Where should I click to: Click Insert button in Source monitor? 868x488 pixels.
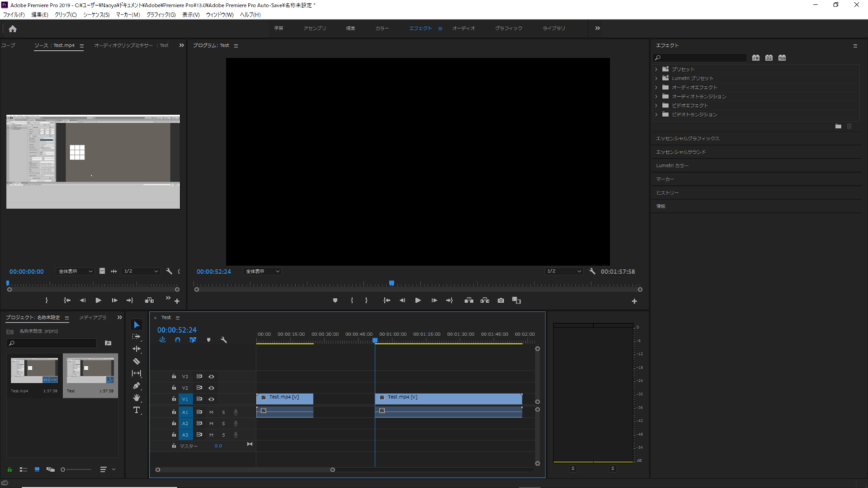point(149,300)
